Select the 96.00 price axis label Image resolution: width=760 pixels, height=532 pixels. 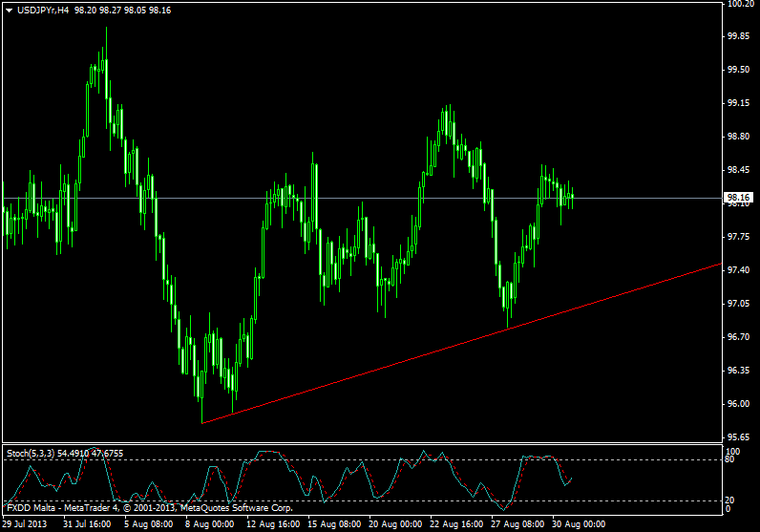(x=739, y=404)
